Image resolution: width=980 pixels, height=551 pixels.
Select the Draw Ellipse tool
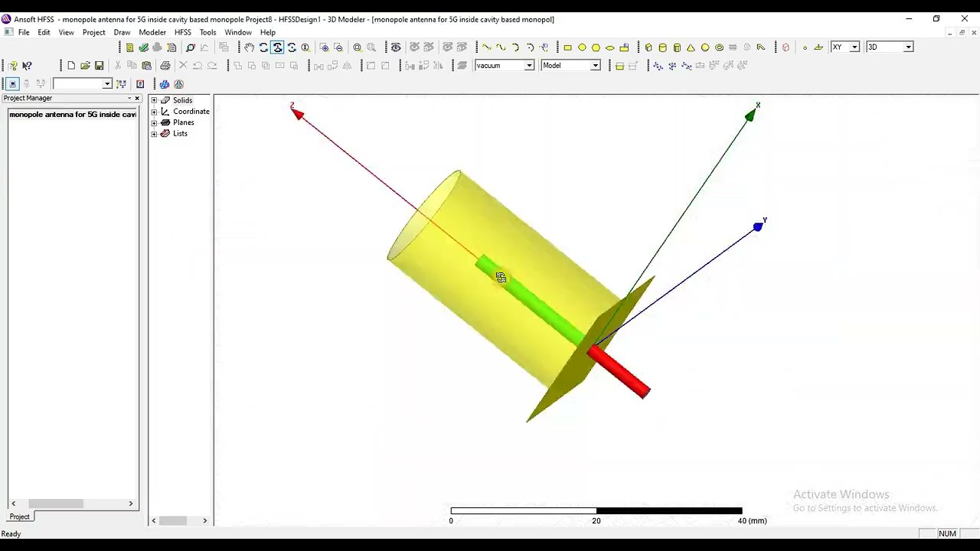point(610,47)
